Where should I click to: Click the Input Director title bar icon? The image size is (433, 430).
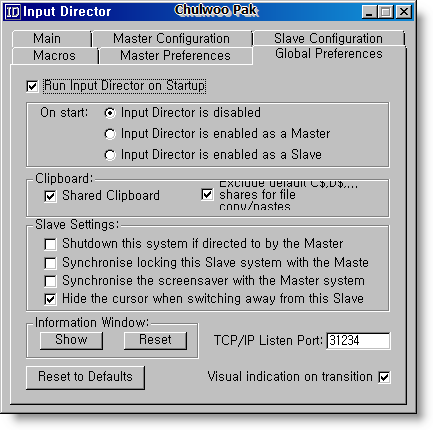pos(12,12)
